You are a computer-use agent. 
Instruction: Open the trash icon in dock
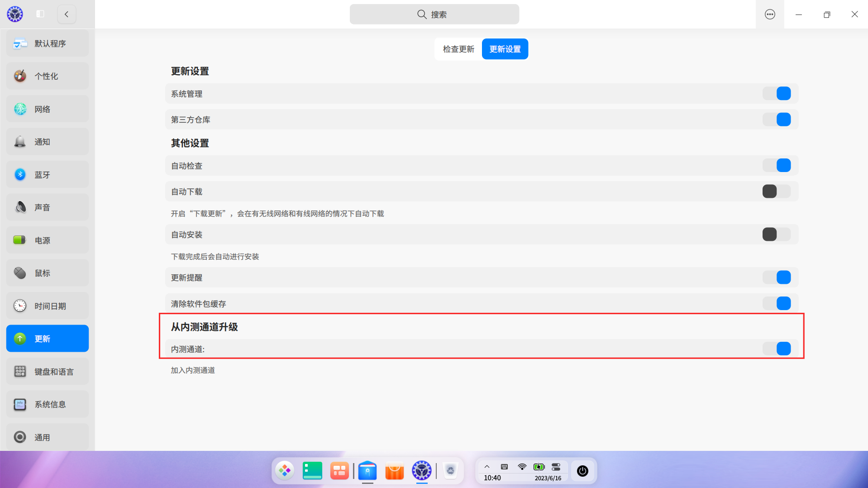tap(451, 471)
